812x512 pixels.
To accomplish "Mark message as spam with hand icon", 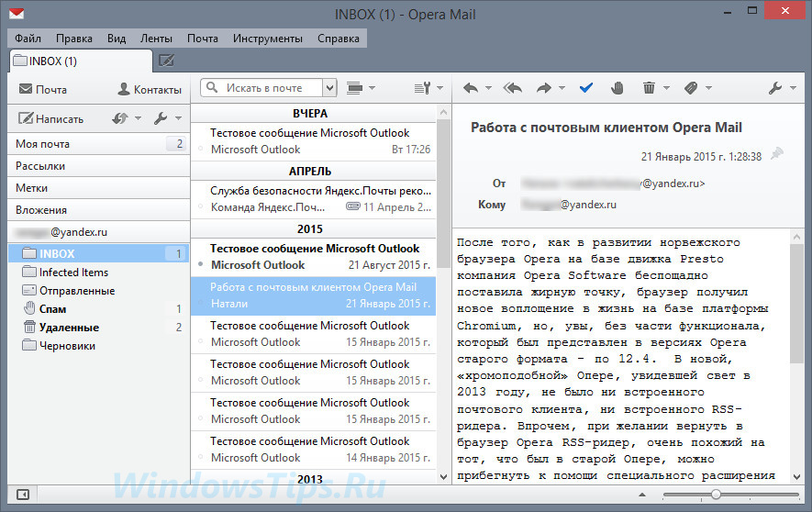I will [617, 88].
